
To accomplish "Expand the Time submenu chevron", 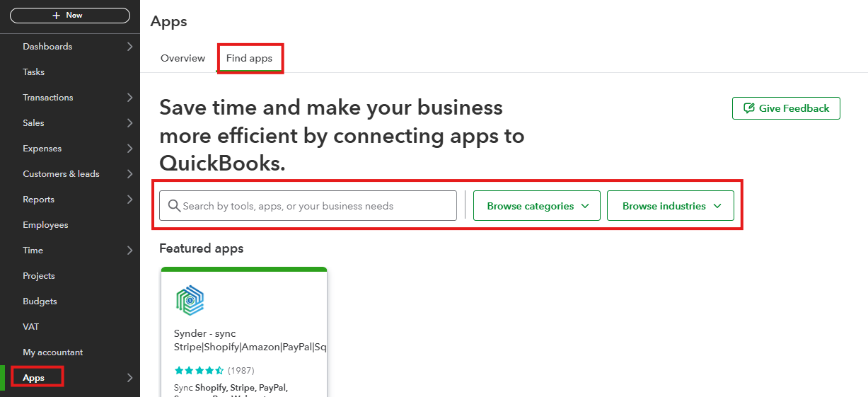I will [129, 251].
